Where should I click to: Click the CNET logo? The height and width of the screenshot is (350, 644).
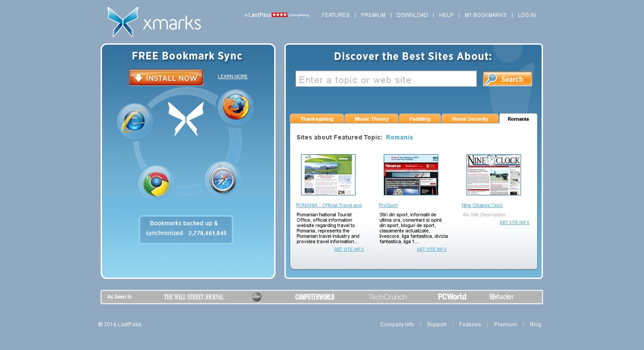[257, 297]
